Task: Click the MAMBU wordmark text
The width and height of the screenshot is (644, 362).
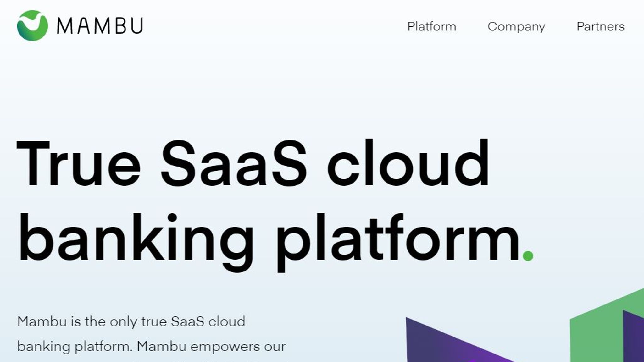Action: pyautogui.click(x=100, y=26)
